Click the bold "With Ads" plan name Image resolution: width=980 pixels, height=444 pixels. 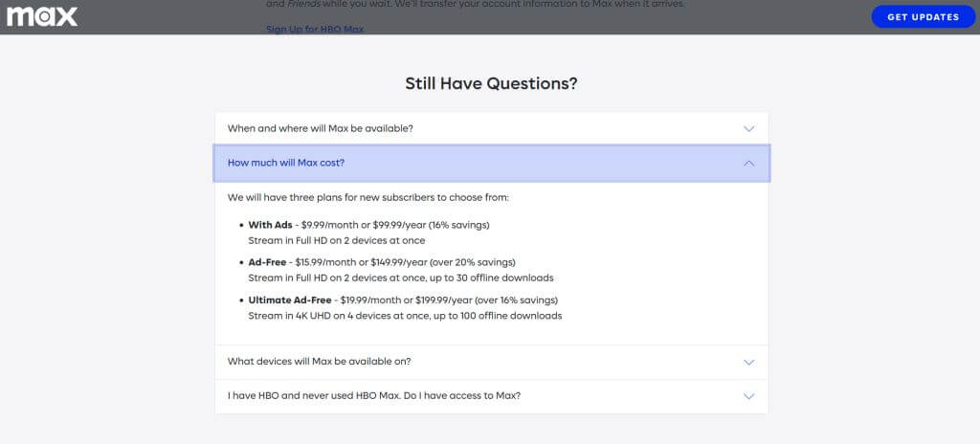[x=270, y=225]
